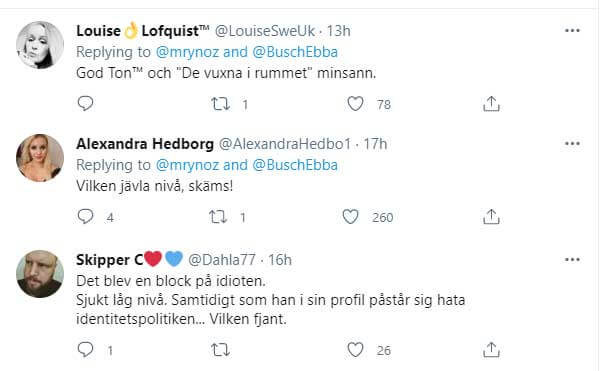602x371 pixels.
Task: Share Louise Lofquist's tweet
Action: coord(491,104)
